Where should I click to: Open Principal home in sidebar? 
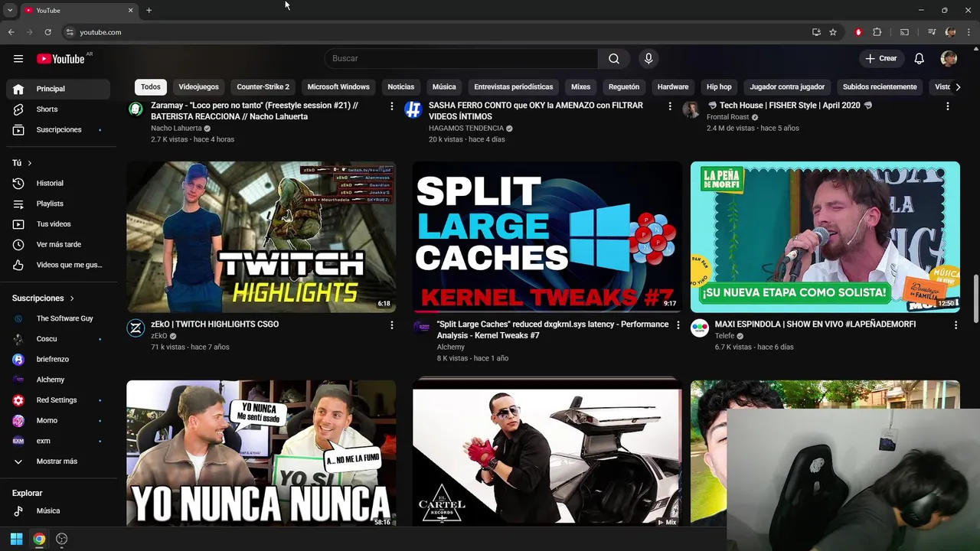[x=57, y=89]
